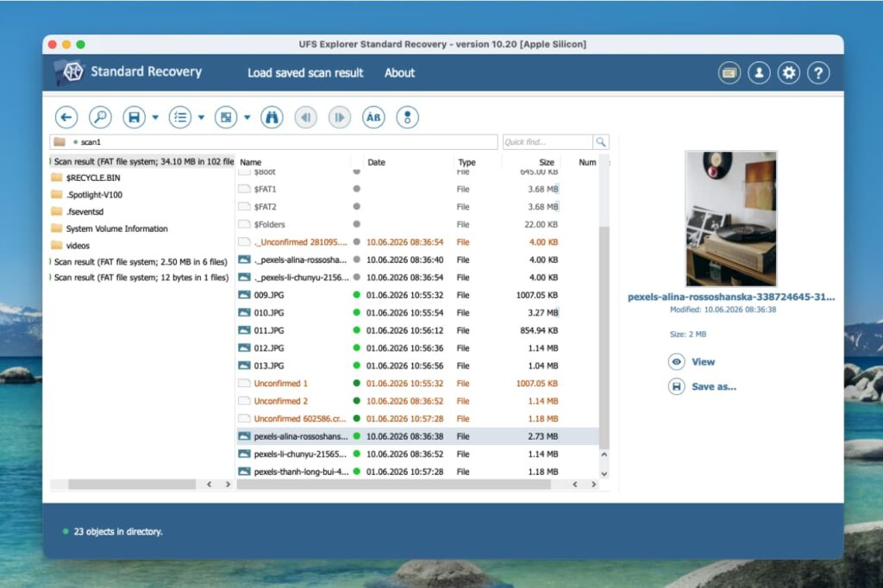The image size is (883, 588).
Task: Select the Unconfirmed 602586.cr file row
Action: click(x=417, y=418)
